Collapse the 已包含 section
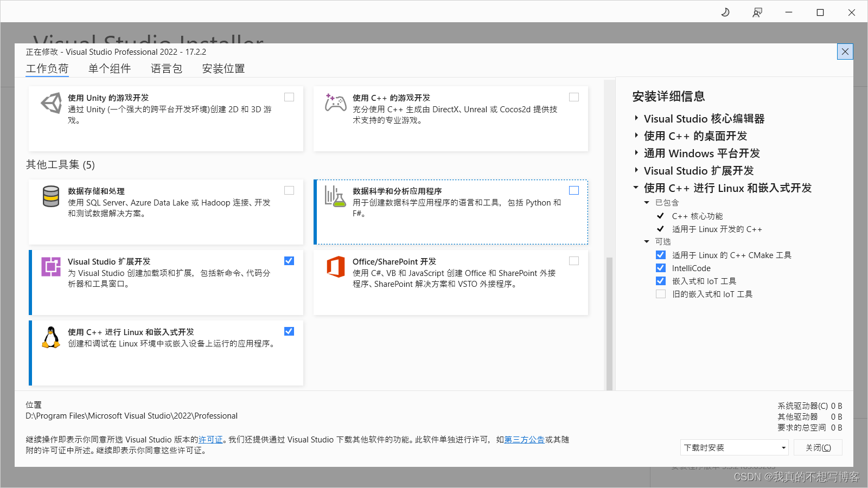 [x=647, y=202]
